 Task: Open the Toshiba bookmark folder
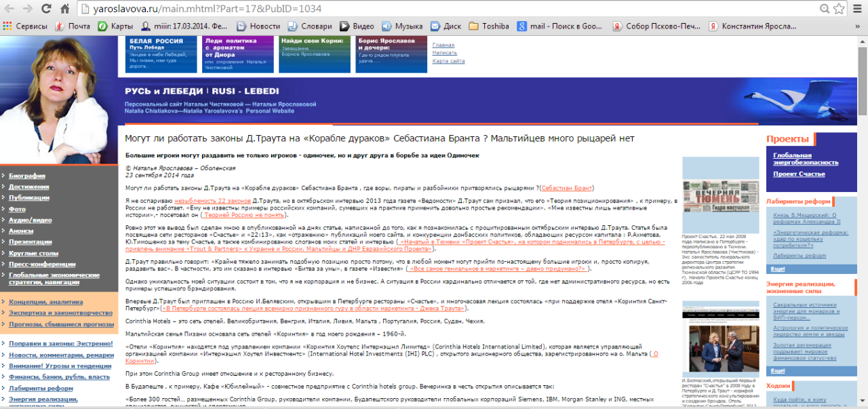point(488,26)
